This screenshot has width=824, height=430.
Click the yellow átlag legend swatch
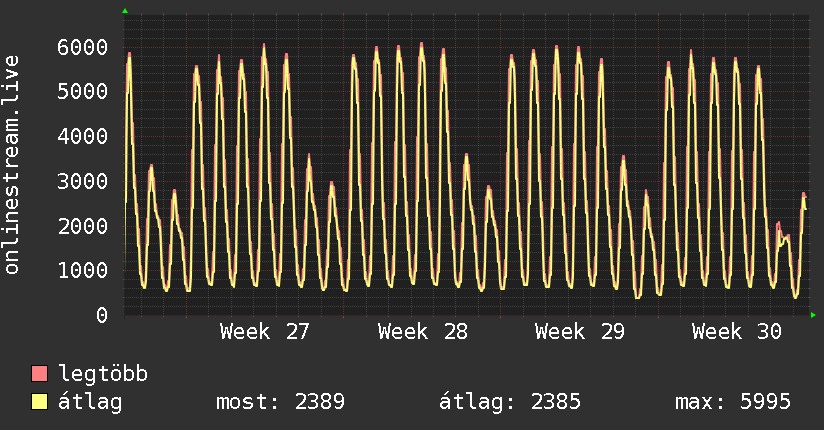pyautogui.click(x=39, y=401)
